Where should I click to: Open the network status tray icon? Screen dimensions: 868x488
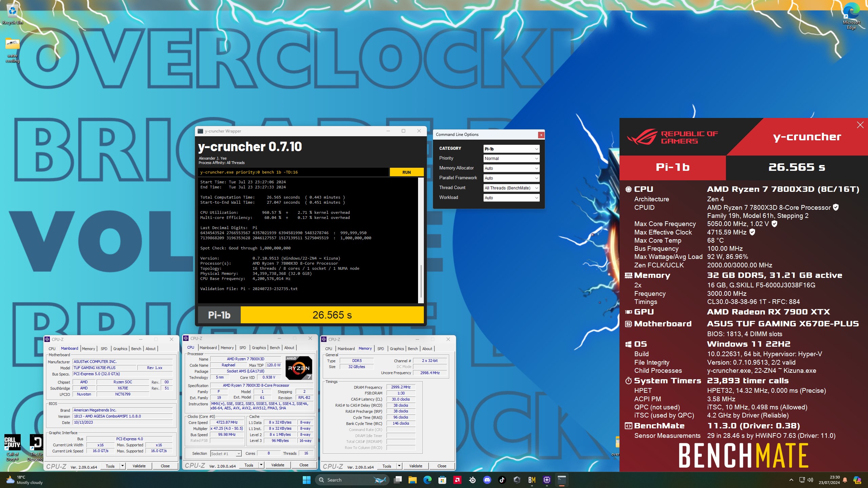pyautogui.click(x=802, y=480)
